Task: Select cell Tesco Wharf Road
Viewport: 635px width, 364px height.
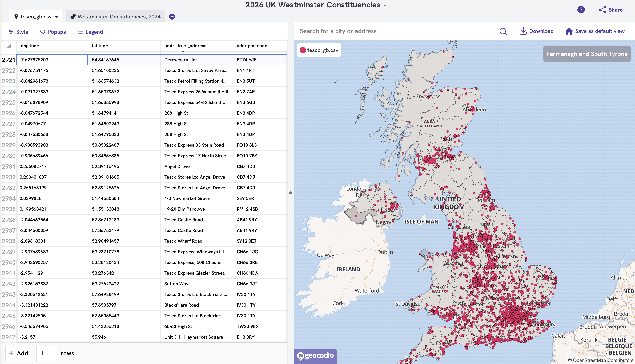Action: point(196,241)
